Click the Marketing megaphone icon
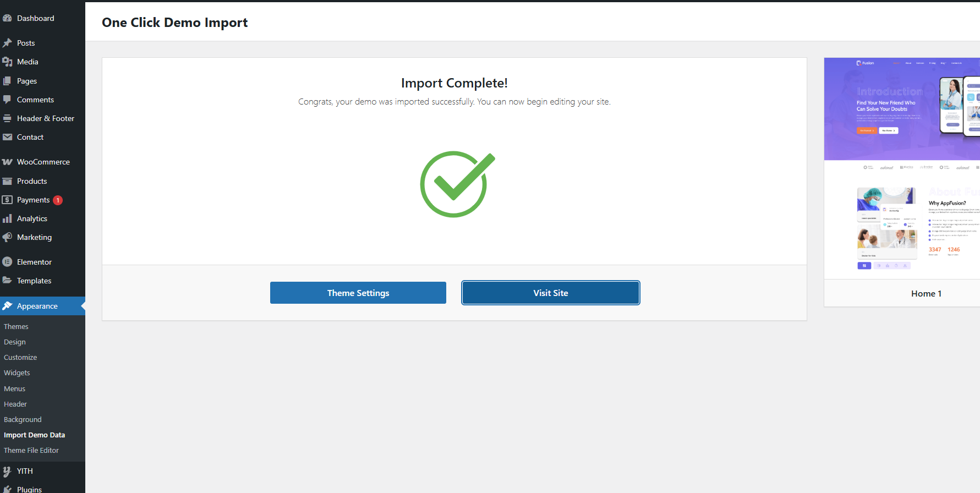This screenshot has width=980, height=493. coord(7,237)
